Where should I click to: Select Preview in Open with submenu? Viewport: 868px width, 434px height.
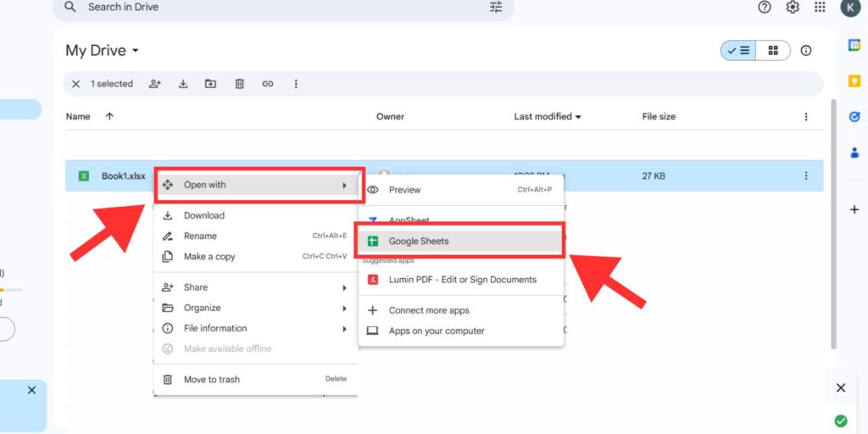click(461, 190)
